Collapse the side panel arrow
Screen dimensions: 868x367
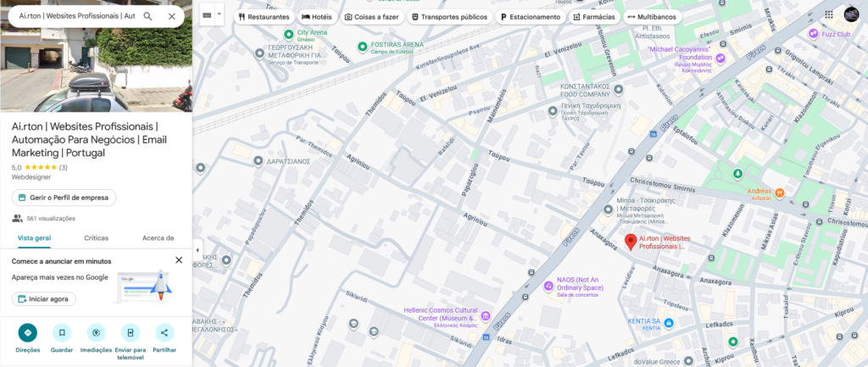[x=198, y=250]
